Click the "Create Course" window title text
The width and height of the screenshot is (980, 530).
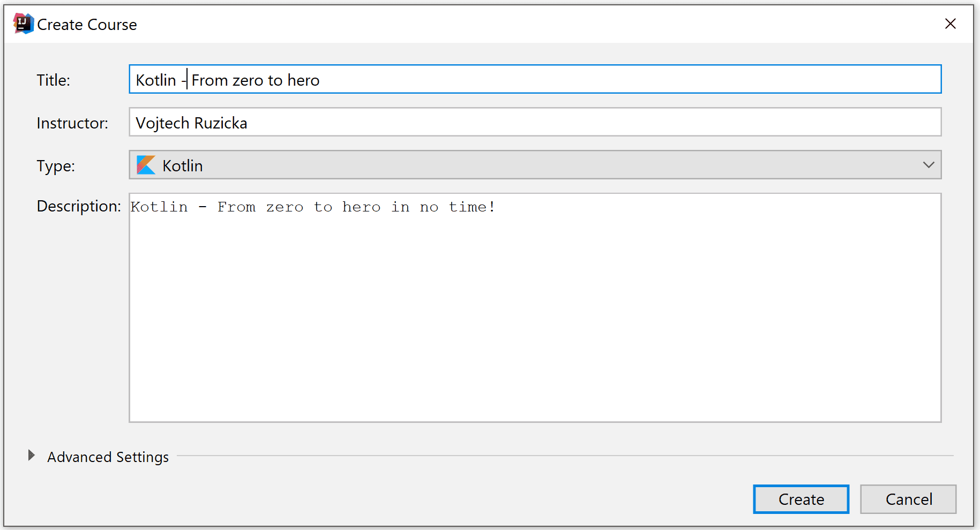(87, 25)
